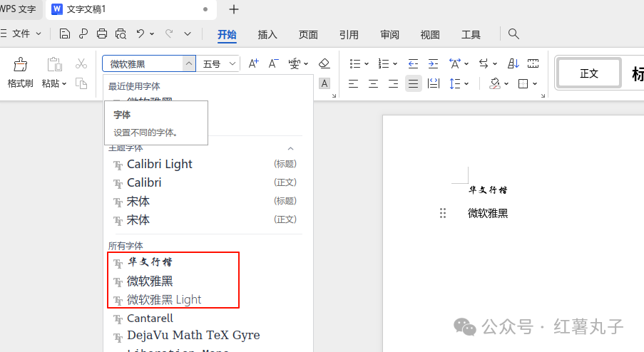Image resolution: width=644 pixels, height=352 pixels.
Task: Switch to the 插入 tab
Action: [x=267, y=34]
